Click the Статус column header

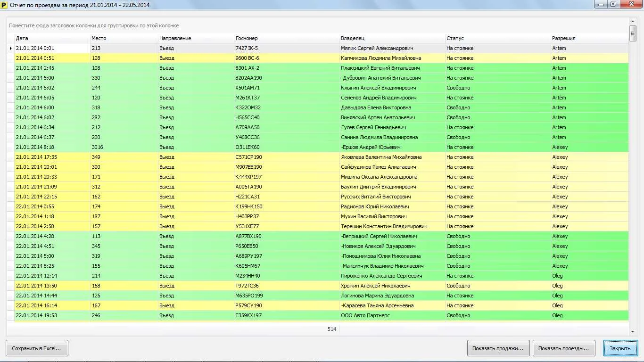click(x=497, y=38)
